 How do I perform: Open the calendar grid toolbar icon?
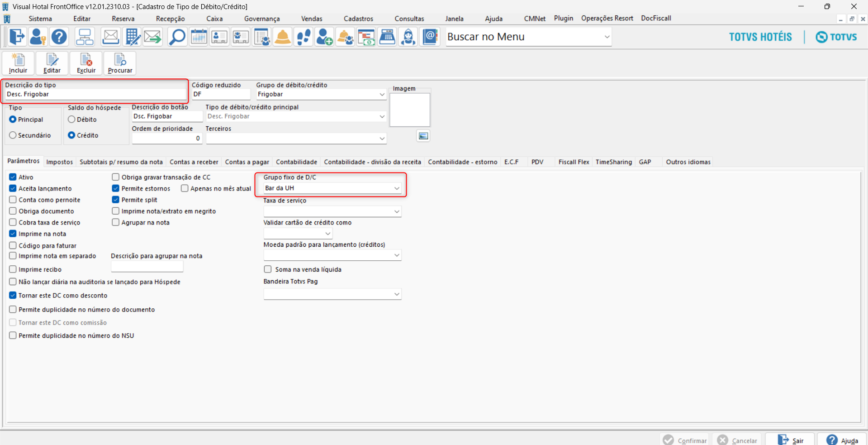[x=199, y=37]
